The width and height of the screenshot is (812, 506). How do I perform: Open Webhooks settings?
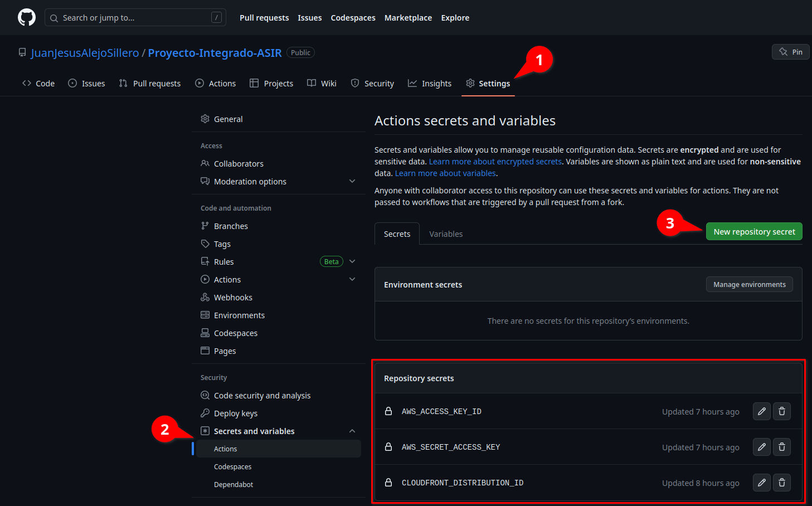(x=279, y=297)
